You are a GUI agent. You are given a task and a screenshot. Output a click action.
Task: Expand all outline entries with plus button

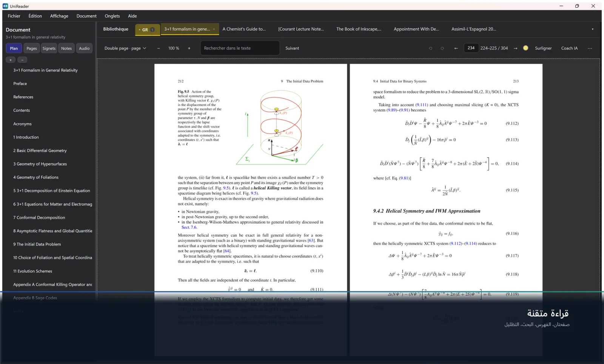(11, 60)
